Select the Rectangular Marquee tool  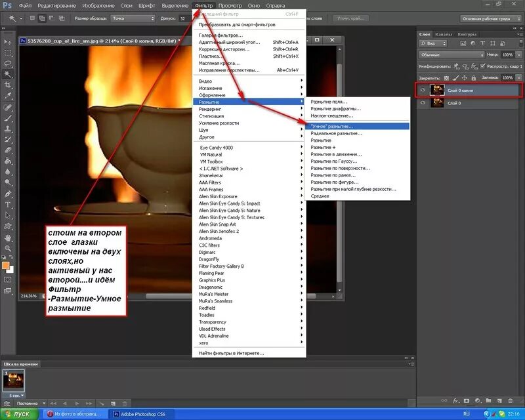point(8,53)
